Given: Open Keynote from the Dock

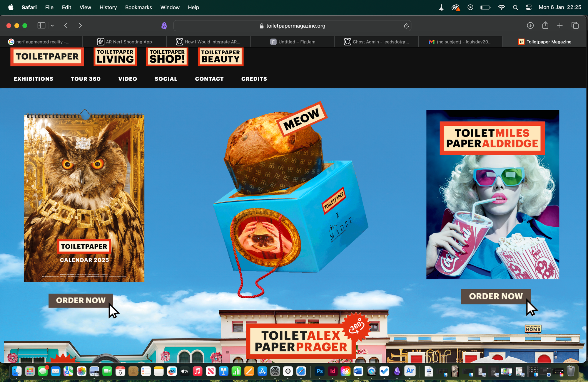Looking at the screenshot, I should (x=223, y=371).
